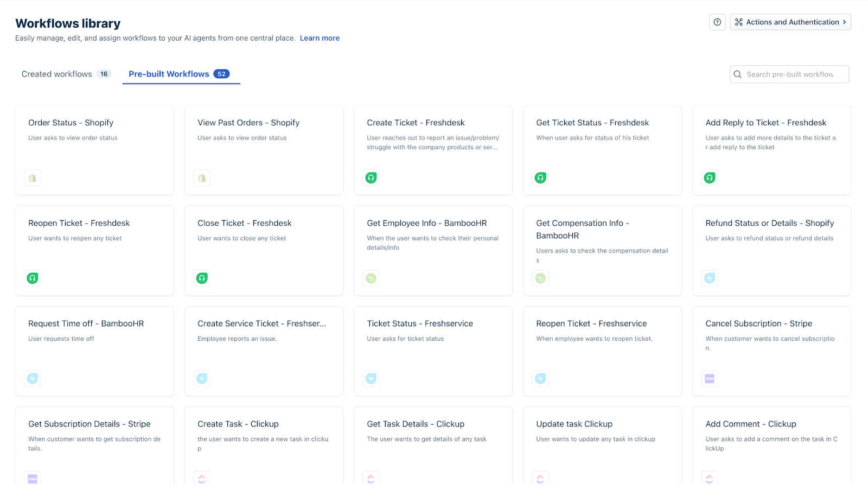Viewport: 868px width, 496px height.
Task: Click ClickUp icon on Update task Clickup card
Action: point(540,479)
